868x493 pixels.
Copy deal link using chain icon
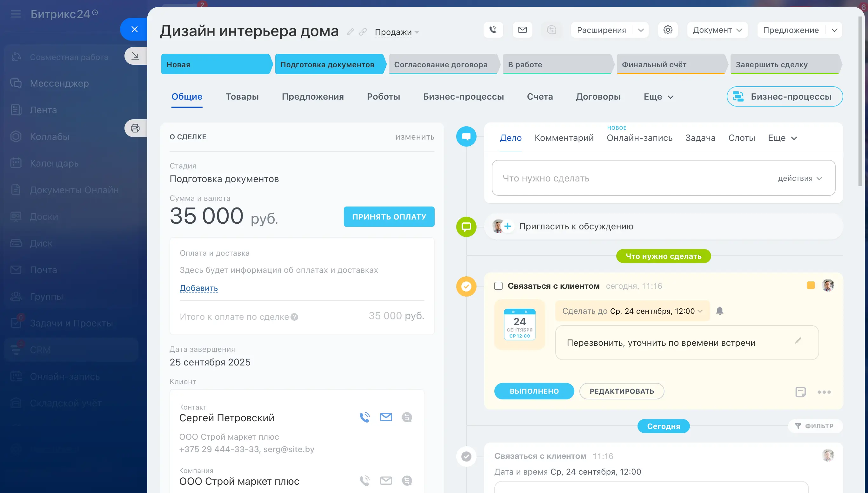(363, 32)
